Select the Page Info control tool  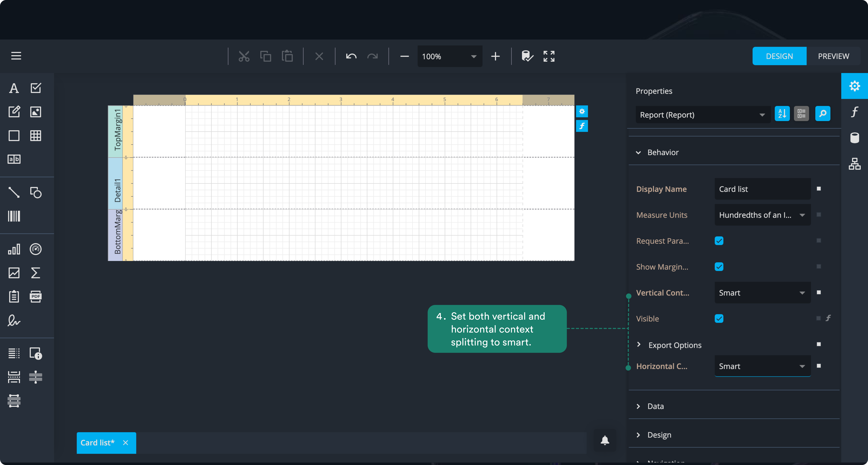tap(36, 354)
